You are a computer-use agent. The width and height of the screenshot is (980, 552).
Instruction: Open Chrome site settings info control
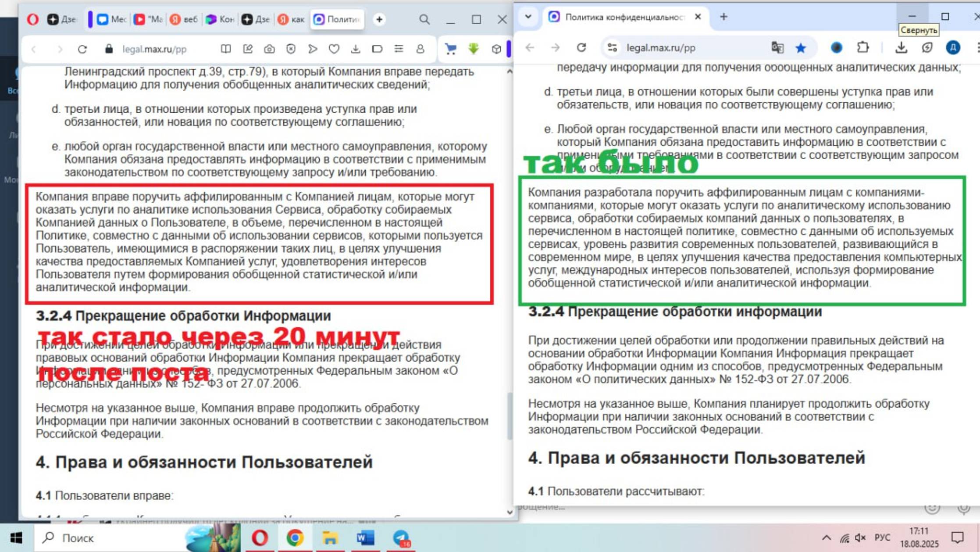pos(612,48)
